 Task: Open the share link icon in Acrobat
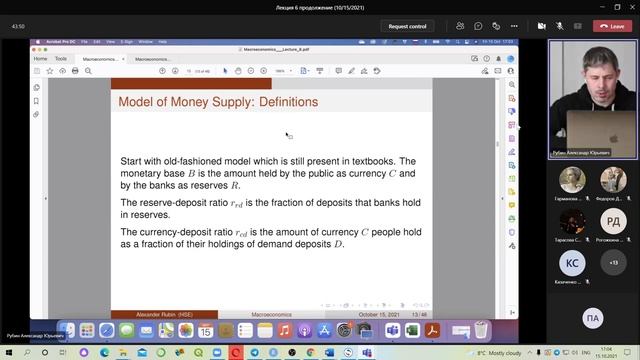point(485,71)
